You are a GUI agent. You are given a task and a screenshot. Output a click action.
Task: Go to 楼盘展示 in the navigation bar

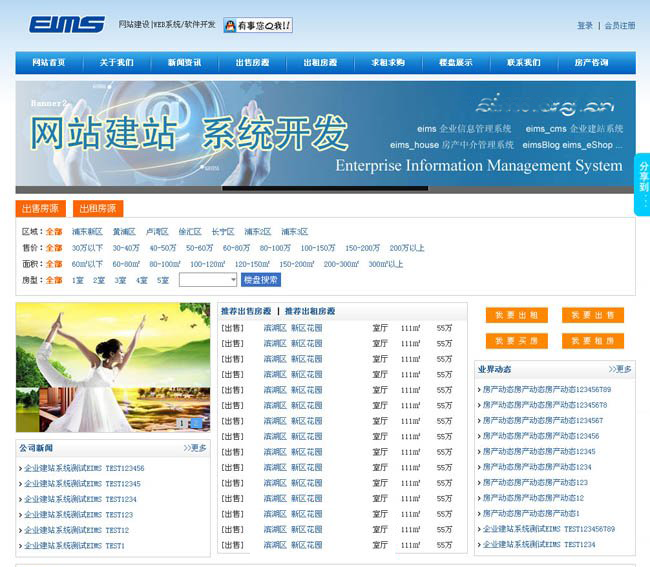pyautogui.click(x=455, y=63)
